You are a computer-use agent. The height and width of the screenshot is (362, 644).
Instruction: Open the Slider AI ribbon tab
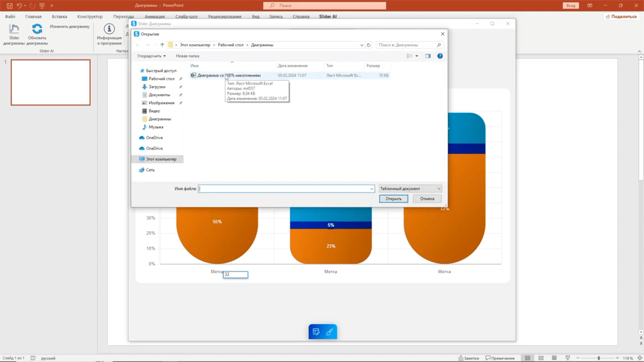click(x=328, y=16)
